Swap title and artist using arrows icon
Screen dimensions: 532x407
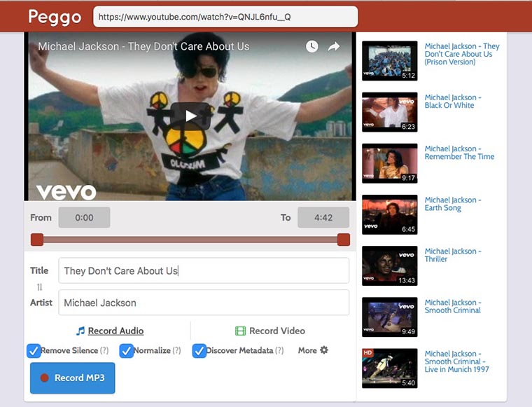(40, 287)
